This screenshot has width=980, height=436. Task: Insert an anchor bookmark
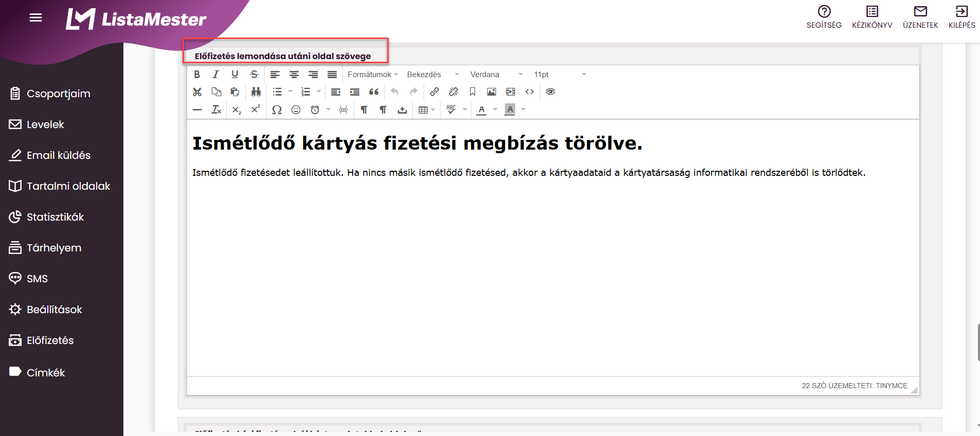click(x=473, y=92)
